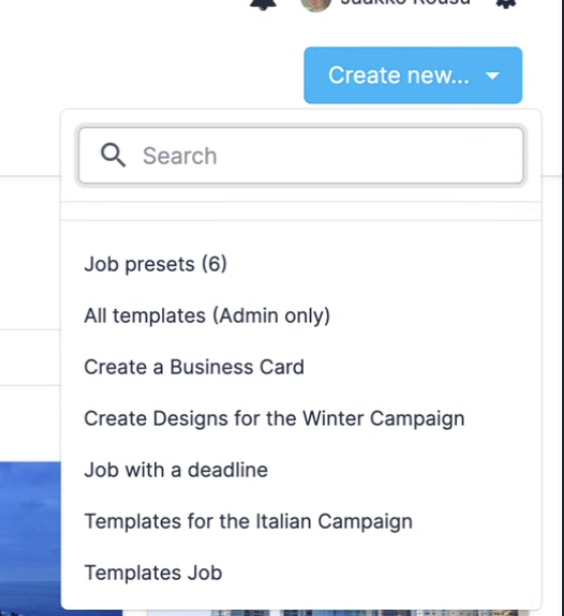The width and height of the screenshot is (564, 616).
Task: Click the user profile avatar picture
Action: click(x=316, y=5)
